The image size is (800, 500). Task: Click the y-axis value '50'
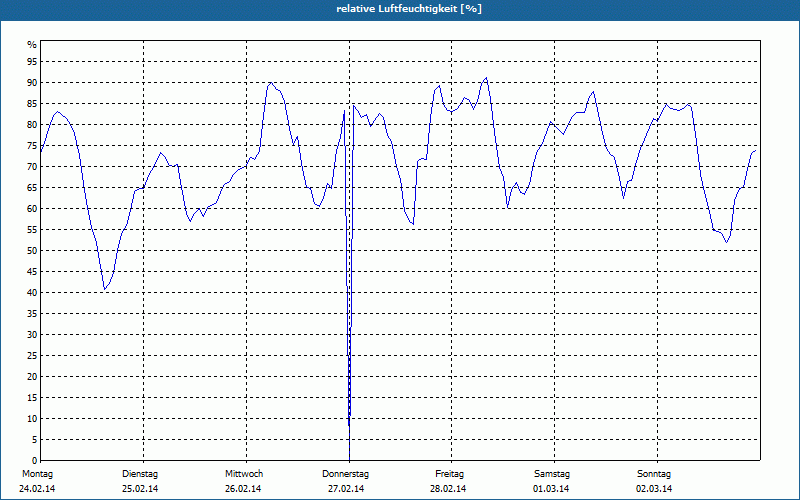pyautogui.click(x=32, y=251)
